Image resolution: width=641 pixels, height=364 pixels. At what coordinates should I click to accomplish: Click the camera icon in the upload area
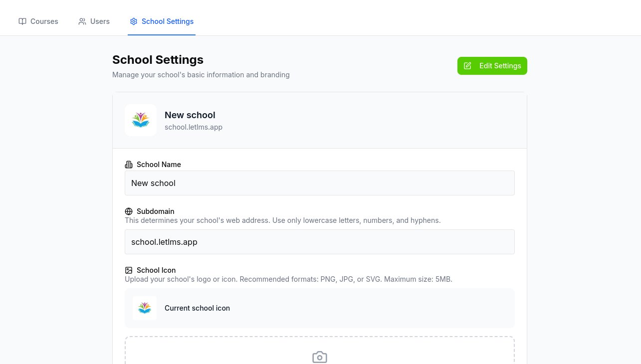point(319,357)
